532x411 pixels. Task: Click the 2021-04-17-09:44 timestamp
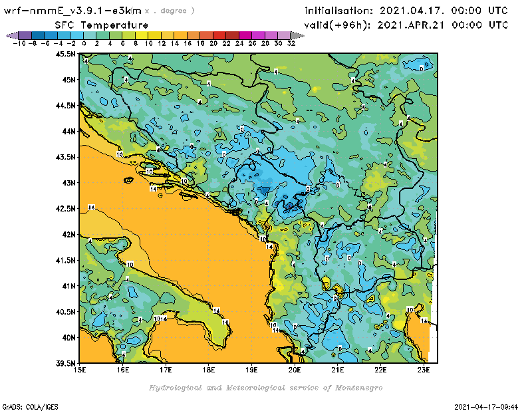[486, 407]
